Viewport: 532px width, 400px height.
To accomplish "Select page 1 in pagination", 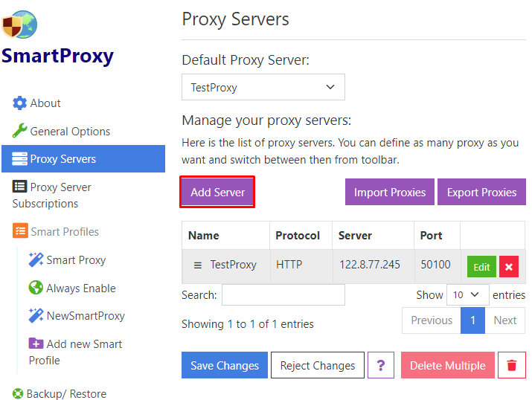I will [472, 320].
